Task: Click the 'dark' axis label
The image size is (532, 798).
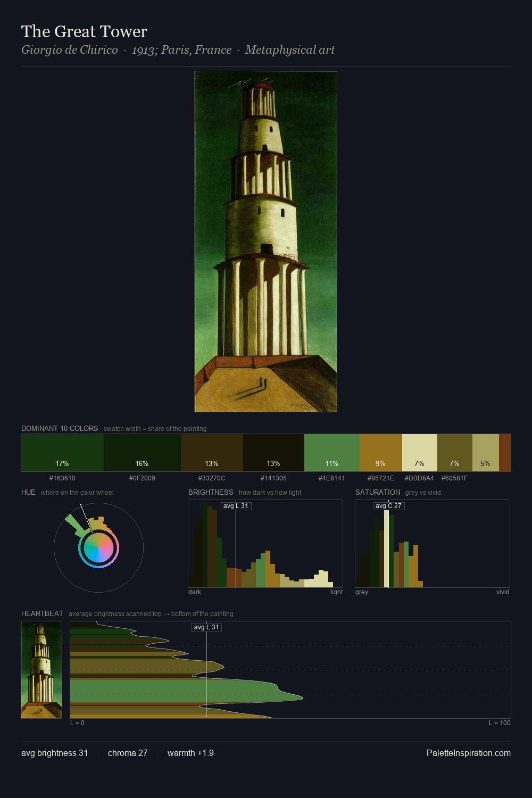Action: [195, 592]
